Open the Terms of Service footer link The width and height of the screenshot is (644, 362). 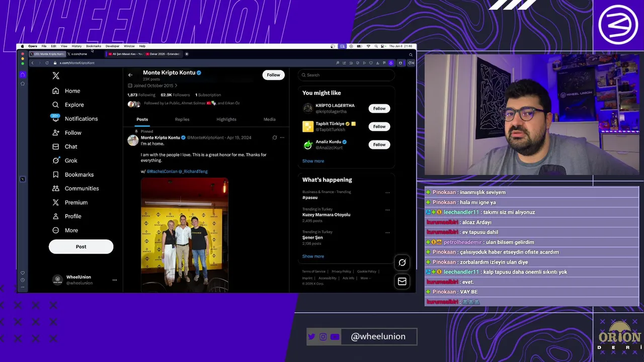pos(313,271)
